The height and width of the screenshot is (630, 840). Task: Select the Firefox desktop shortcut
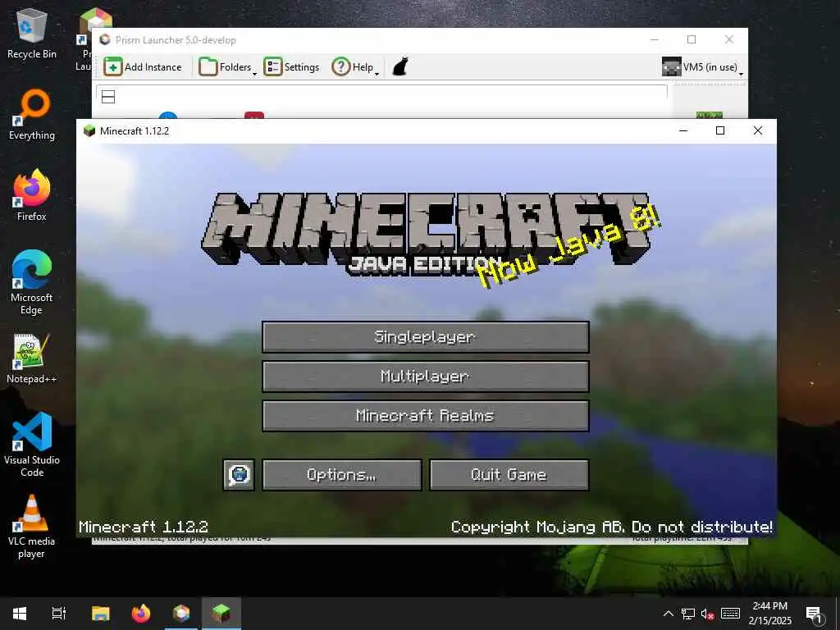(32, 195)
